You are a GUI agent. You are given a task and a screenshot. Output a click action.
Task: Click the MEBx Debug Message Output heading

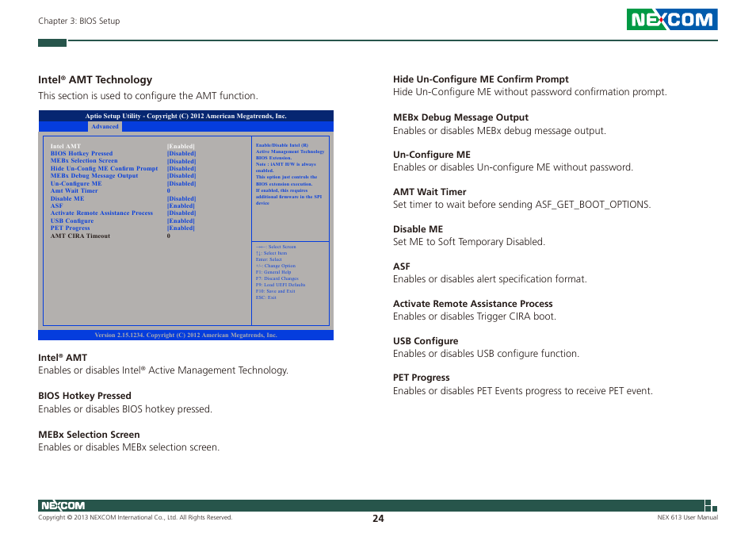(x=460, y=117)
